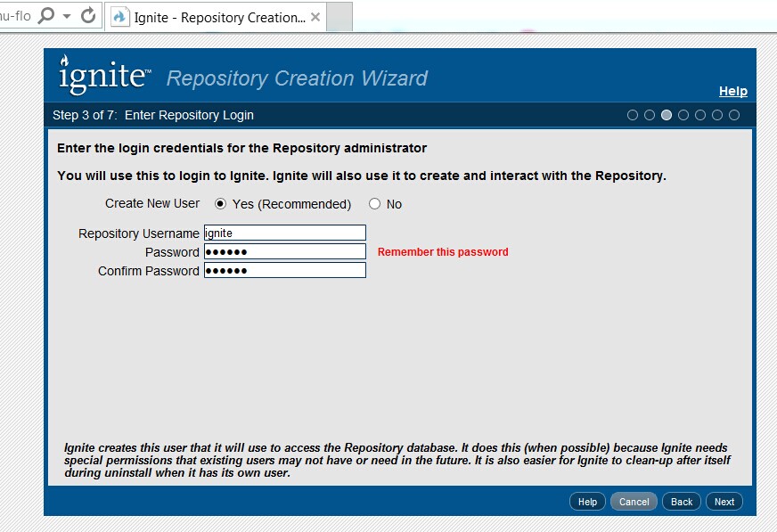This screenshot has height=532, width=777.
Task: Click the filled third step progress dot
Action: [667, 115]
